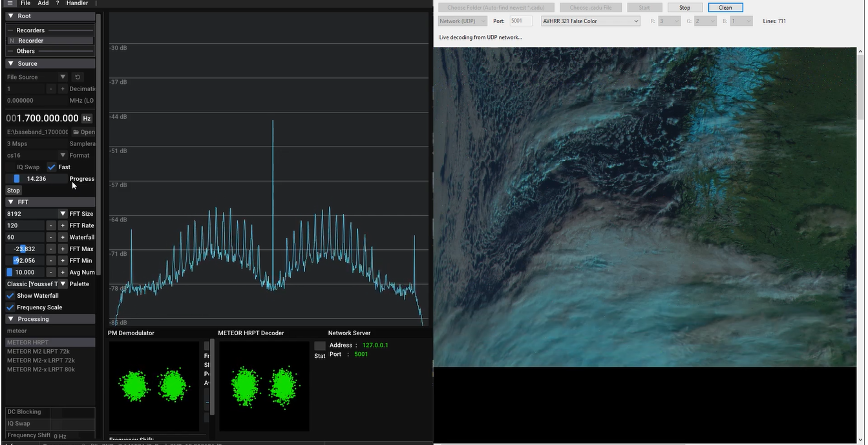Open the File Source type dropdown
Screen dimensions: 868x445
click(36, 77)
